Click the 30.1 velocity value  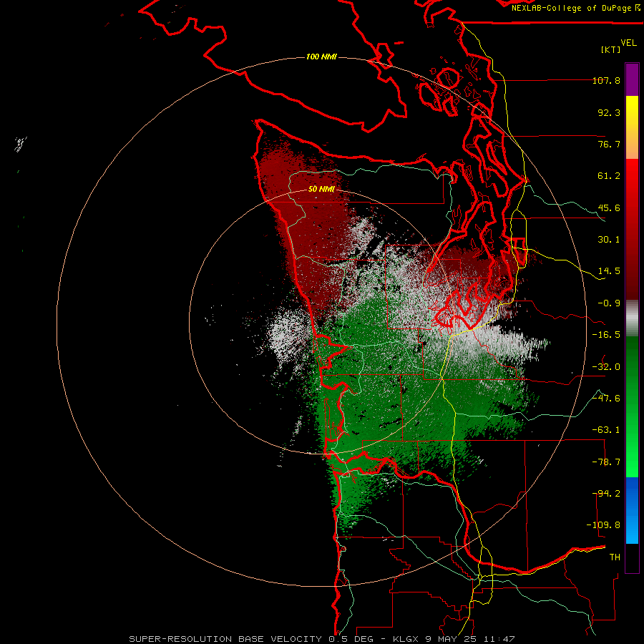(x=609, y=240)
